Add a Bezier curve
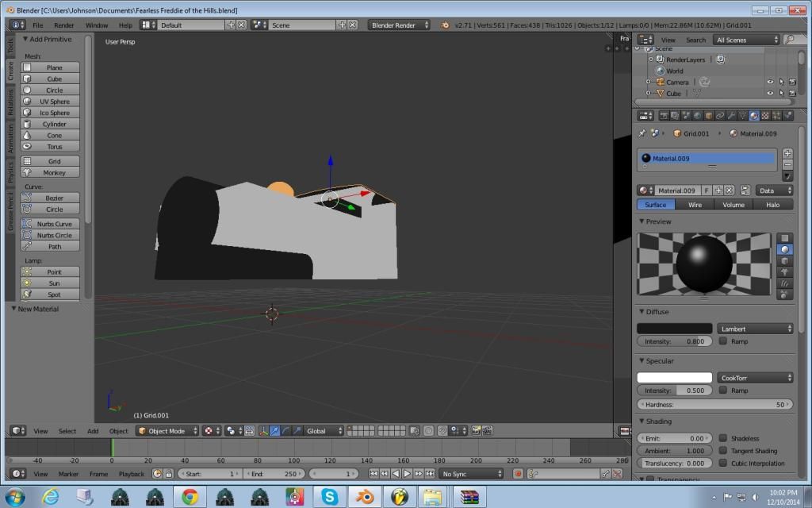 [50, 198]
